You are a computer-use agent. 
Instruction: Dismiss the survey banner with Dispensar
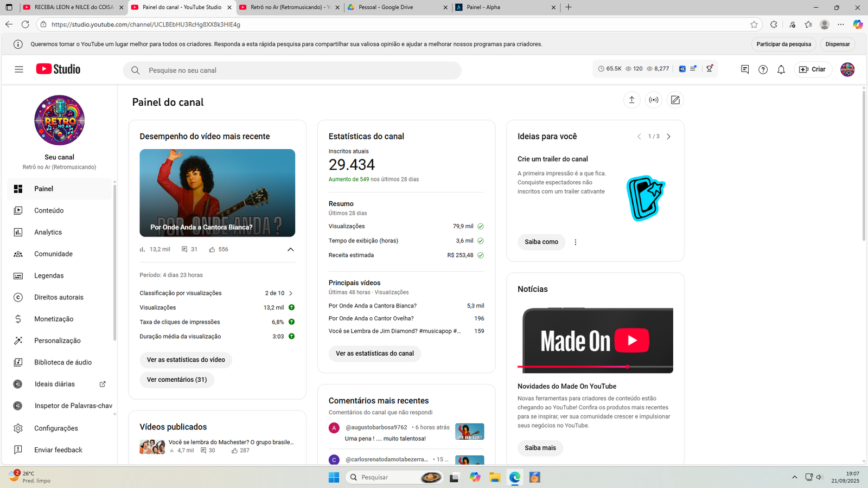tap(837, 44)
